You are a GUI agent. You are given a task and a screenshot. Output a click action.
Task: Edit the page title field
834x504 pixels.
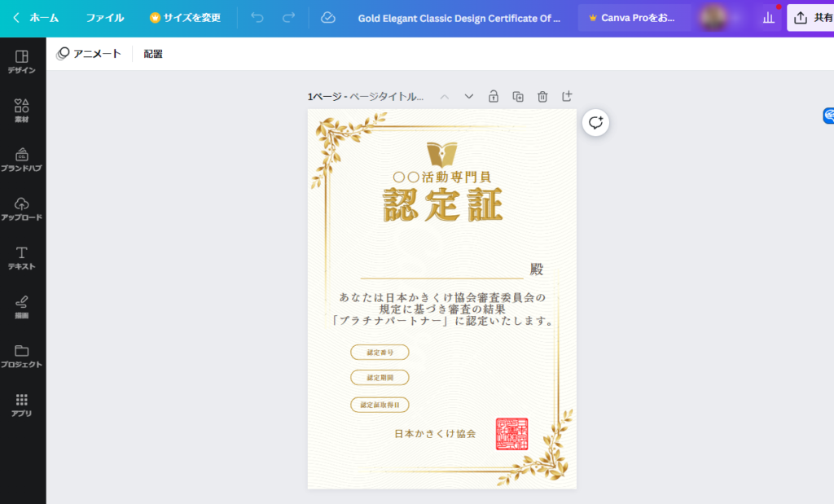point(387,97)
